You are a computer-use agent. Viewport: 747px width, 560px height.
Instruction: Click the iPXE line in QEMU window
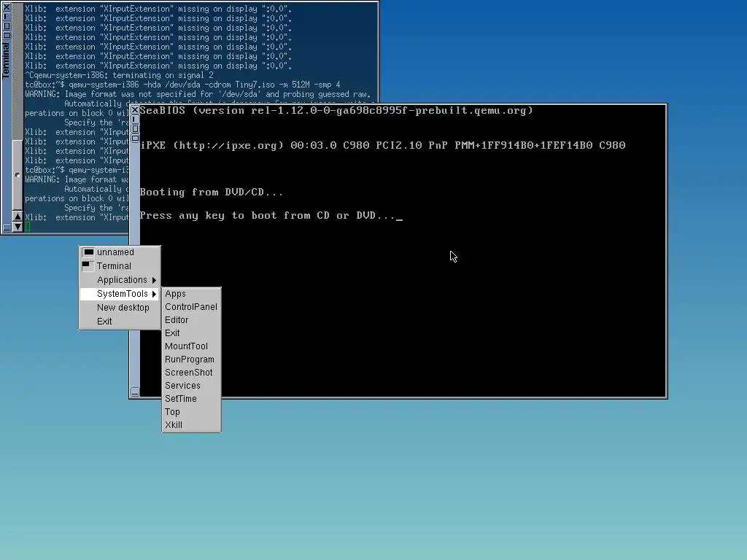coord(383,145)
